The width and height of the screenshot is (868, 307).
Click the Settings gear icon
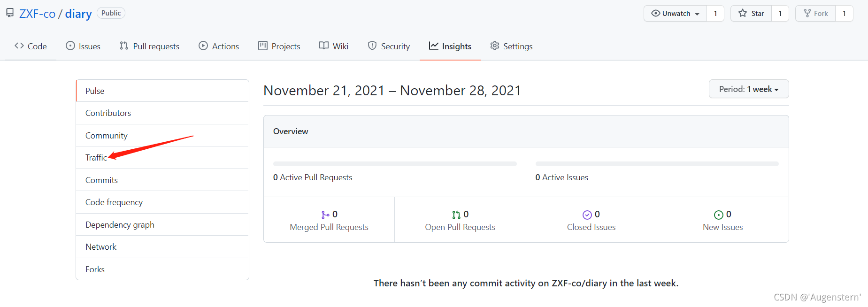pyautogui.click(x=495, y=46)
